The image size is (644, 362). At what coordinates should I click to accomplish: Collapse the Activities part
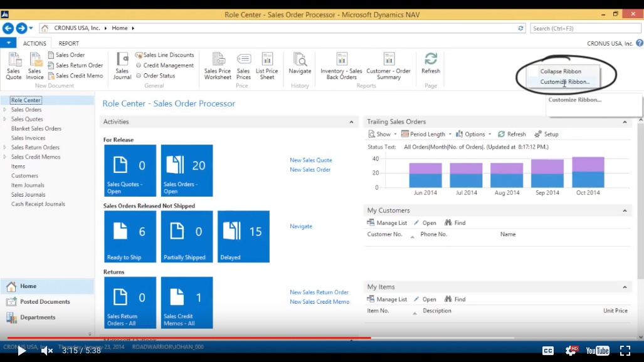(351, 122)
